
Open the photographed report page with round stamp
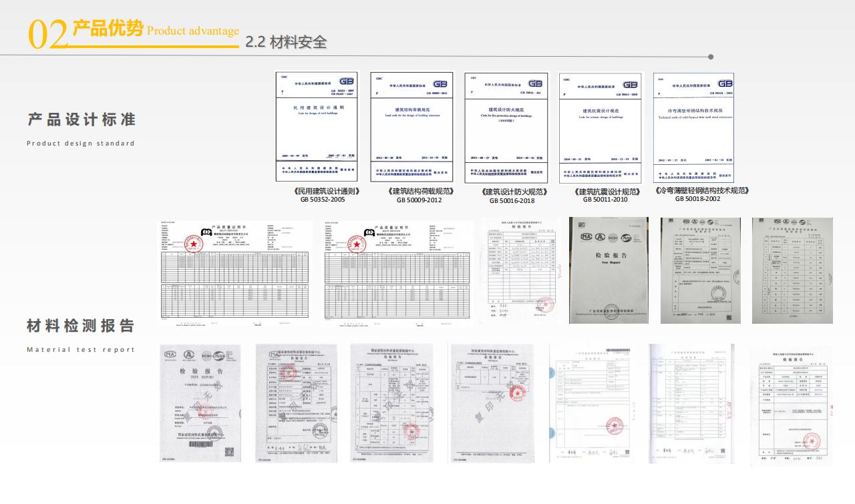click(700, 270)
